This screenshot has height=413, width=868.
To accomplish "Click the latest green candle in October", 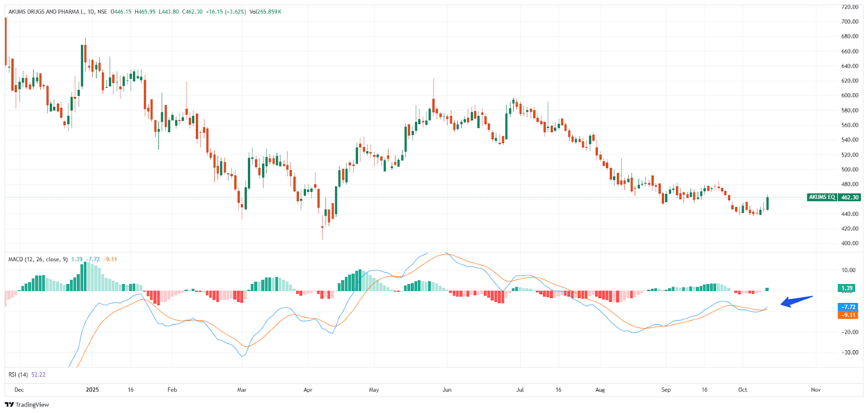I will 767,203.
